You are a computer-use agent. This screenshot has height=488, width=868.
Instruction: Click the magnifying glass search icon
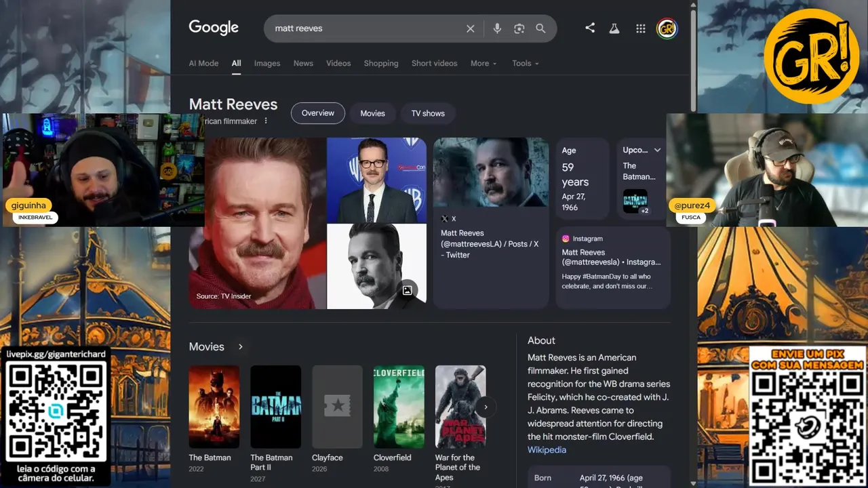(x=540, y=28)
